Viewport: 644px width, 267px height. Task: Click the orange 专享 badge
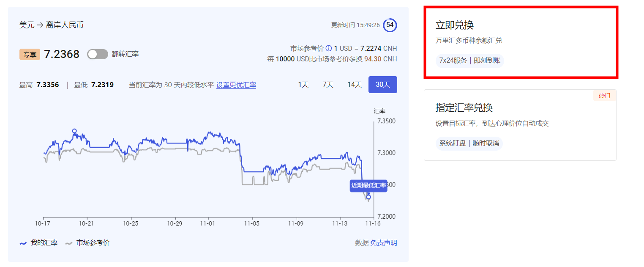coord(30,54)
